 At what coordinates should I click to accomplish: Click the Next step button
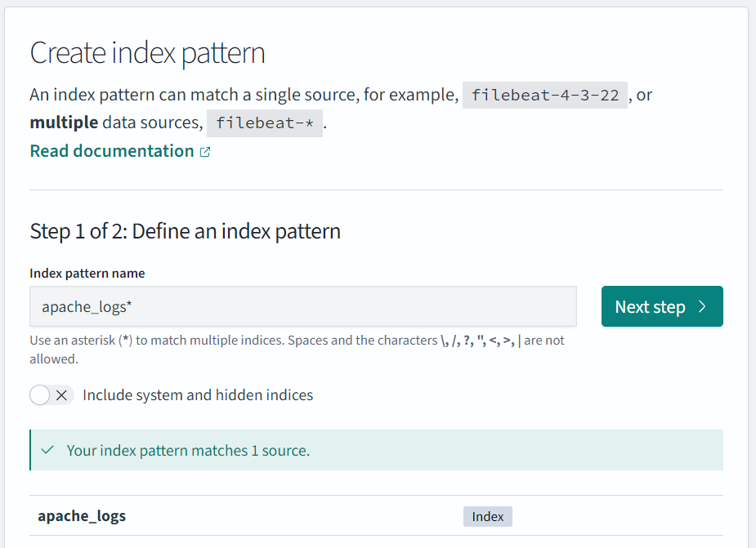(x=661, y=306)
